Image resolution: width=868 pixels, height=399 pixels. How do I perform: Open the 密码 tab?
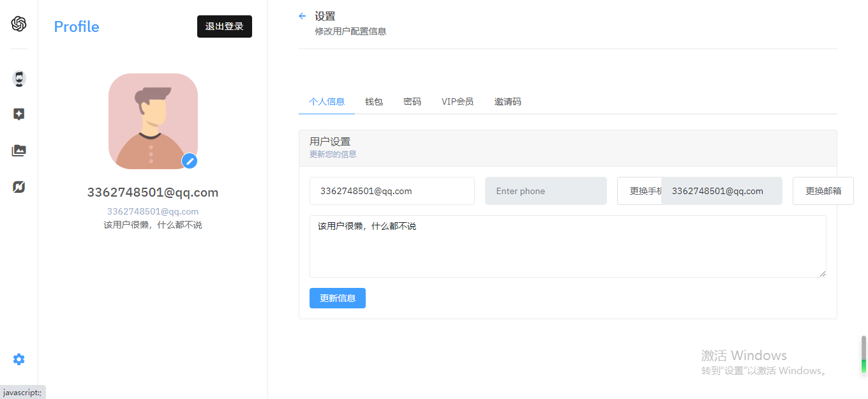pyautogui.click(x=412, y=102)
